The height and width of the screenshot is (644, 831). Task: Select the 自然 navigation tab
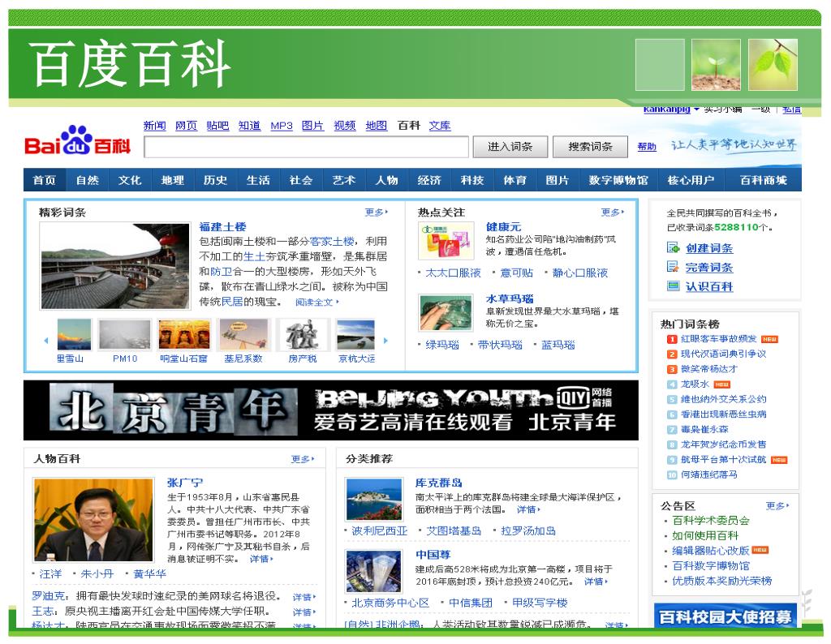[88, 180]
